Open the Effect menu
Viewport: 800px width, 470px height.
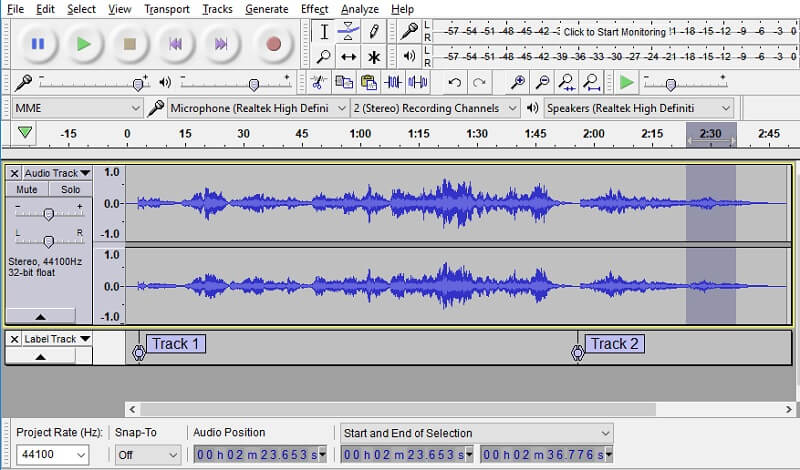coord(314,9)
